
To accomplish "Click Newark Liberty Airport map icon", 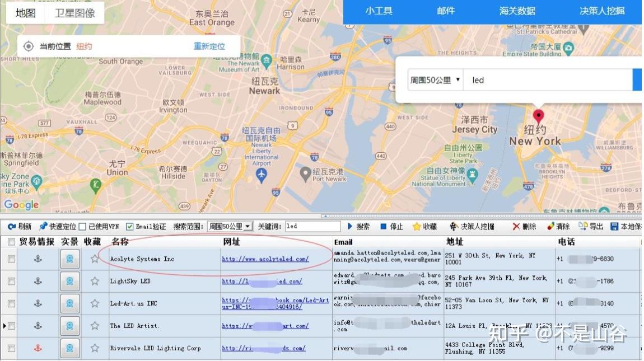I will tap(262, 176).
